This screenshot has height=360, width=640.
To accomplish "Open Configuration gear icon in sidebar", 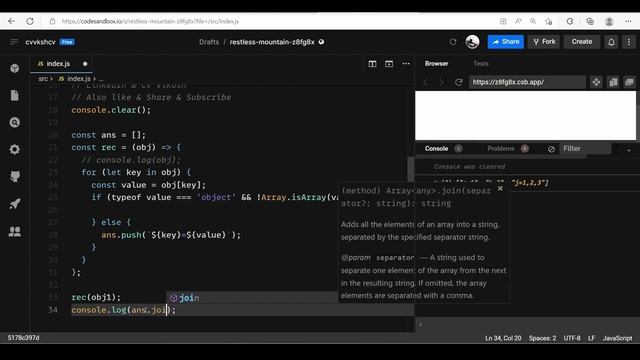I will click(x=15, y=149).
